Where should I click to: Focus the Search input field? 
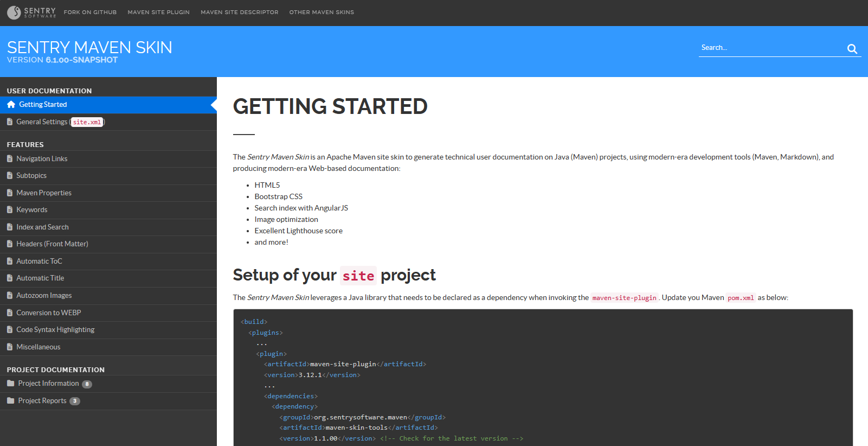coord(772,48)
